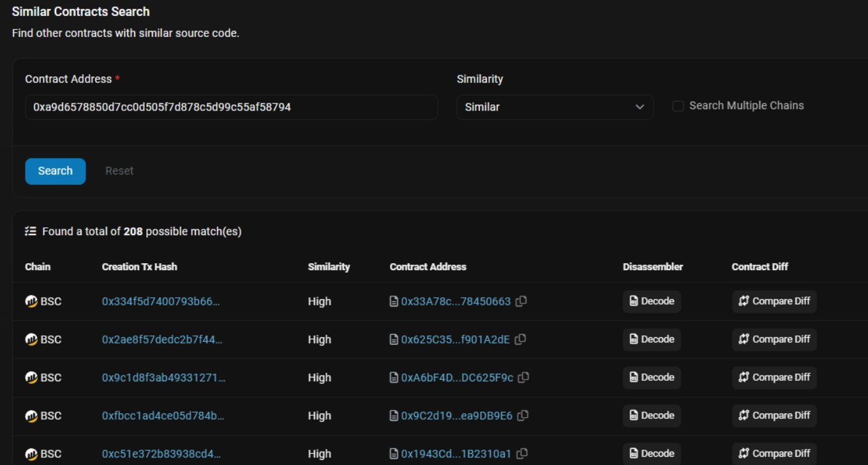Open the Similarity dropdown set to Similar

555,107
